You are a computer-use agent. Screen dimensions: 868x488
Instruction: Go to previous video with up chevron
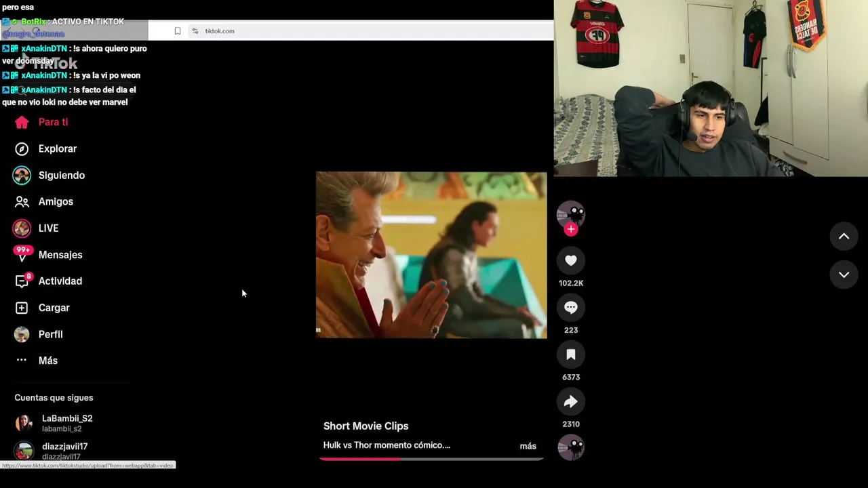pyautogui.click(x=844, y=236)
